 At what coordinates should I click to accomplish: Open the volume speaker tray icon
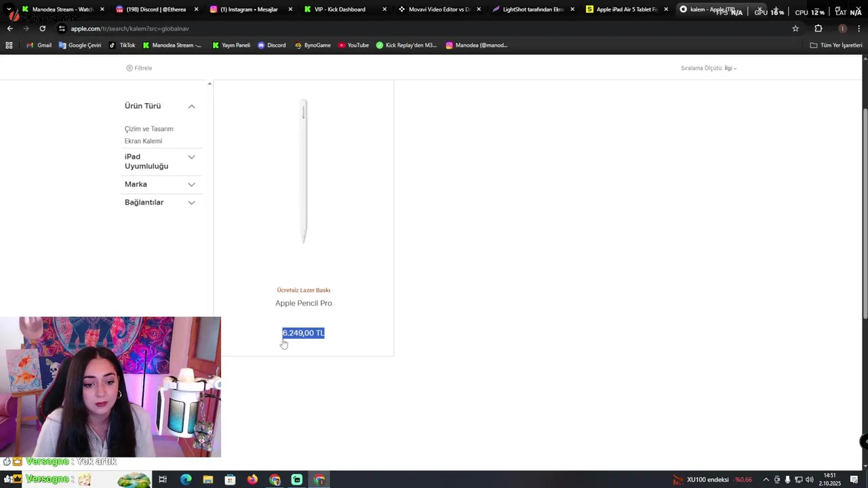pos(810,480)
